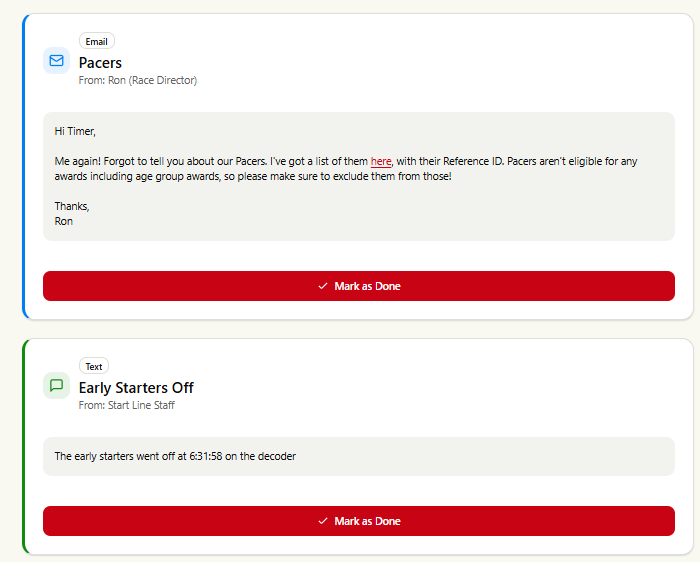
Task: Mark the Pacers email as done
Action: 358,286
